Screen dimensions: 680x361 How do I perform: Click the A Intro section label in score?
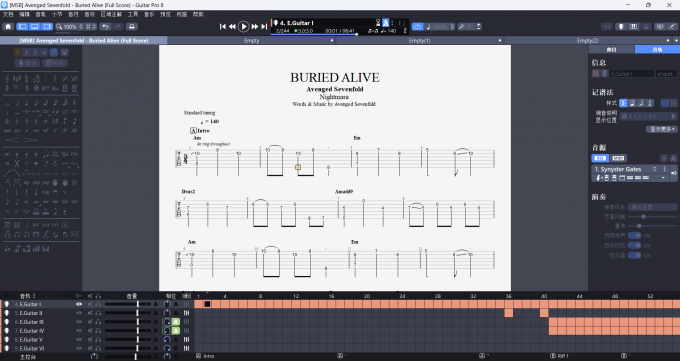(x=200, y=130)
